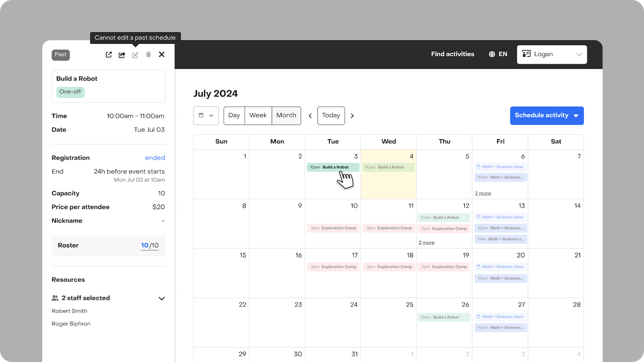Click the One-off tag
644x362 pixels.
[70, 92]
